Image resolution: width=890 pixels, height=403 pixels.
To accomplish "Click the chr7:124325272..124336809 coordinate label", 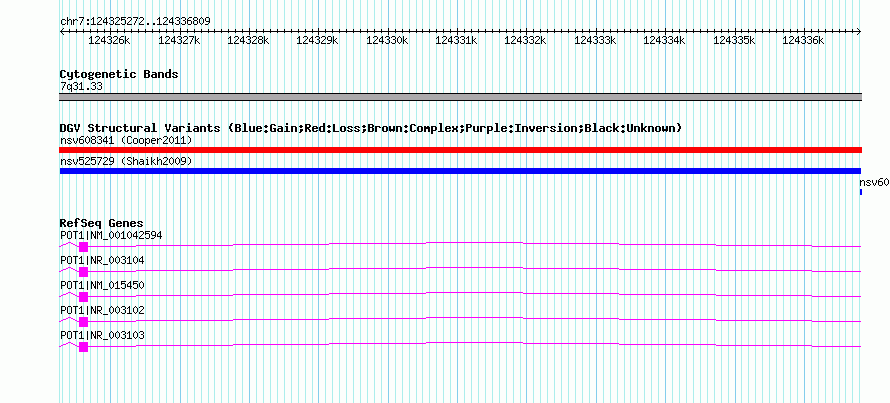I will [x=135, y=21].
